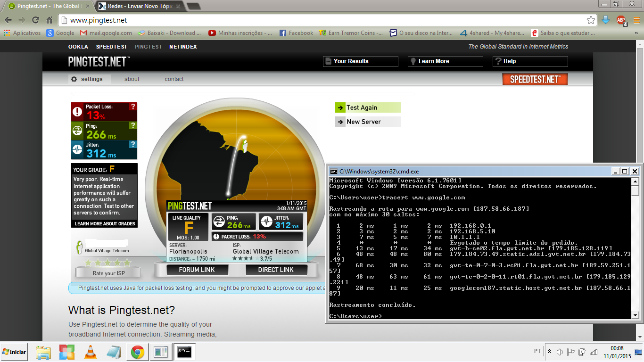The height and width of the screenshot is (362, 644).
Task: Open Windows Explorer from the taskbar
Action: coord(43,352)
